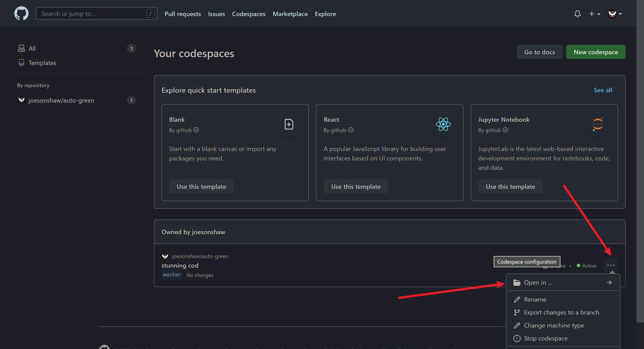Open joesonshaw/auto-green repository link in codespace row
644x349 pixels.
[x=200, y=256]
